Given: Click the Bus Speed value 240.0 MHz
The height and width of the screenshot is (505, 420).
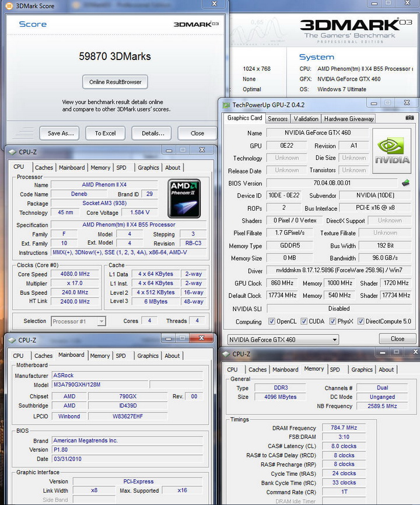Looking at the screenshot, I should tap(75, 292).
